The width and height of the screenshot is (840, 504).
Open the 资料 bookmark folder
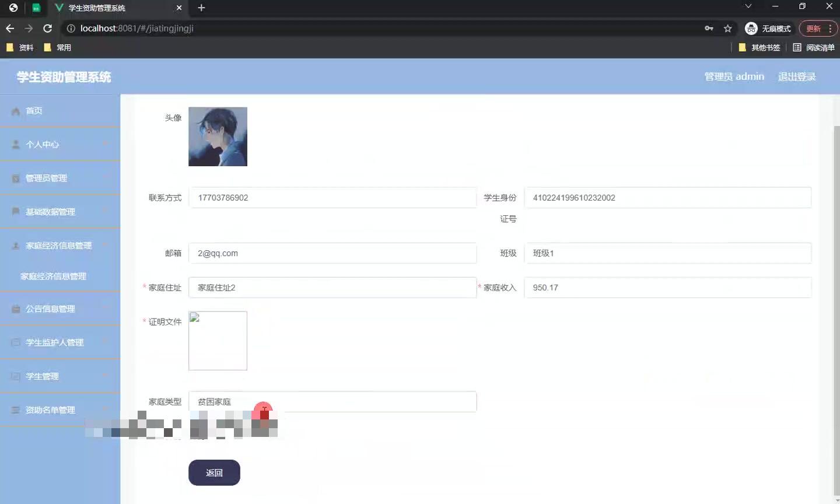click(20, 47)
